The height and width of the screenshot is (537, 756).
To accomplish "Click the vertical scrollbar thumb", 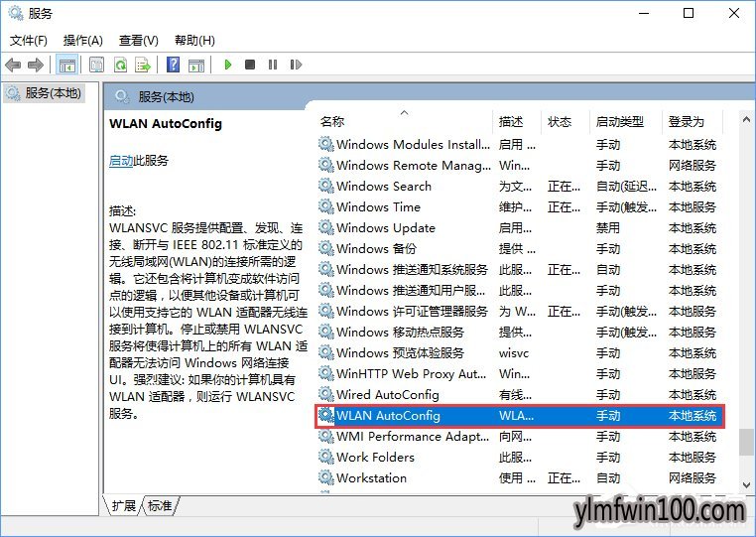I will 746,442.
